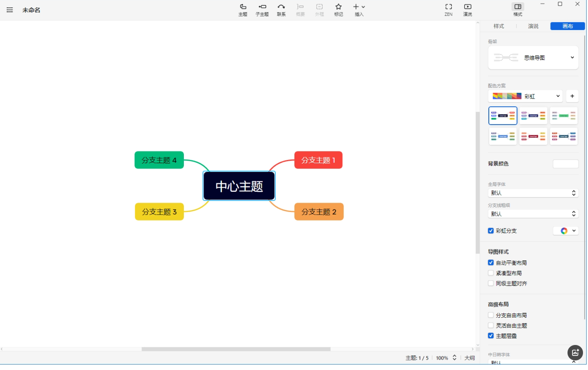The height and width of the screenshot is (370, 588).
Task: Toggle the 格式 format panel
Action: (518, 10)
